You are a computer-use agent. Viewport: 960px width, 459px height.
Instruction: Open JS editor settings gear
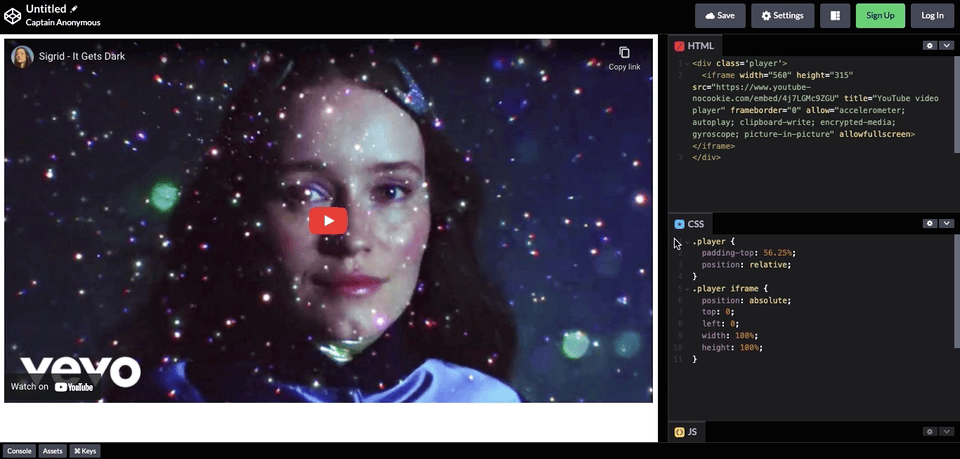coord(930,431)
